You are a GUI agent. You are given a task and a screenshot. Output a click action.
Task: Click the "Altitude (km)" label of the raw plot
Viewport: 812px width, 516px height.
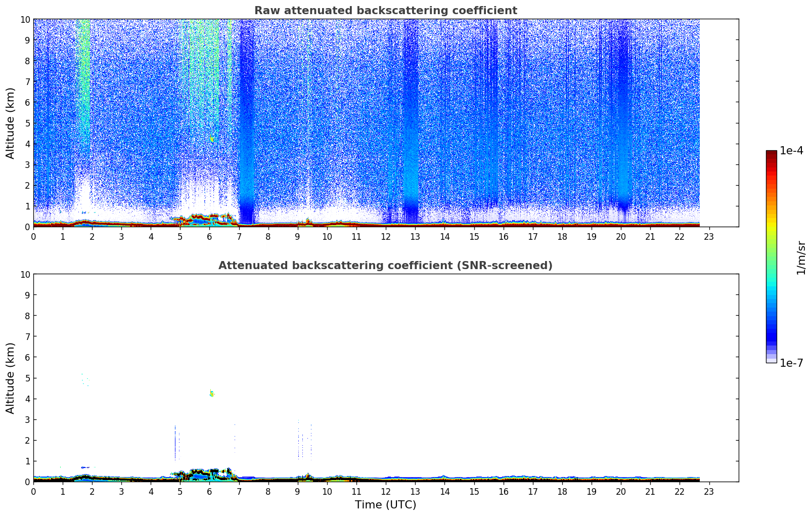(x=11, y=123)
